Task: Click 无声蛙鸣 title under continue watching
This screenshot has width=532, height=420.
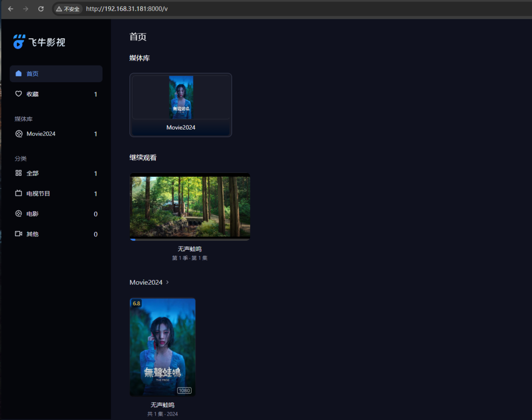Action: pos(190,249)
